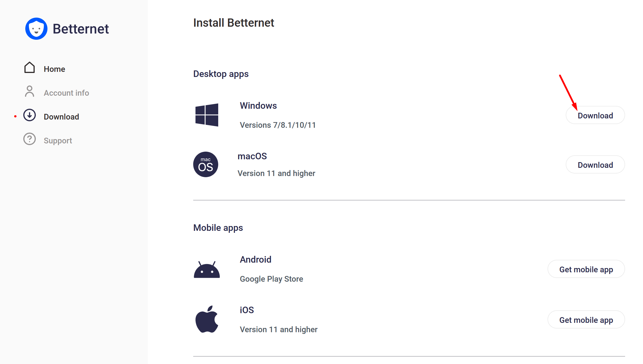The image size is (643, 364).
Task: Open Account info in sidebar
Action: pyautogui.click(x=66, y=93)
